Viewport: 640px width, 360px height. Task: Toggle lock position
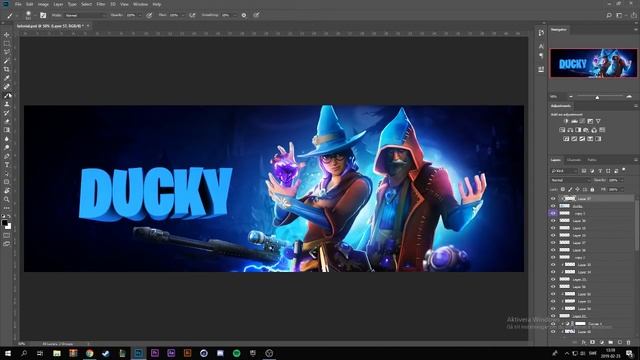click(x=578, y=189)
